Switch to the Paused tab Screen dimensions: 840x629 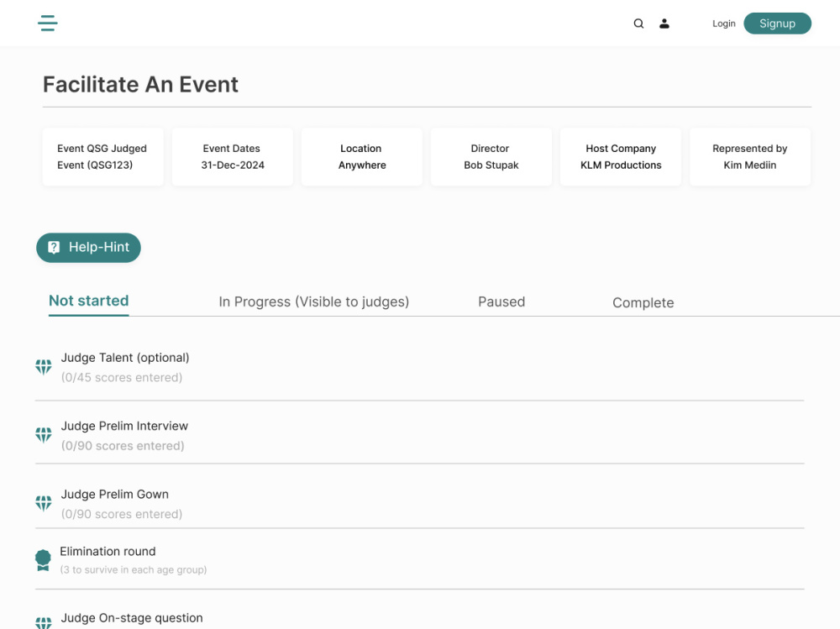pyautogui.click(x=501, y=301)
